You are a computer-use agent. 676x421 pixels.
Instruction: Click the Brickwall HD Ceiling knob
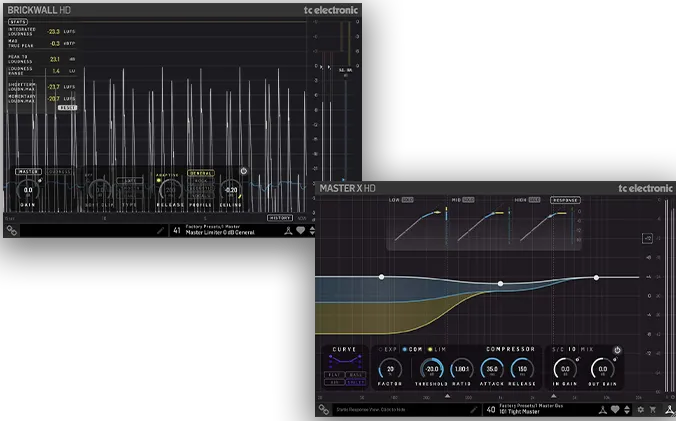[x=231, y=190]
